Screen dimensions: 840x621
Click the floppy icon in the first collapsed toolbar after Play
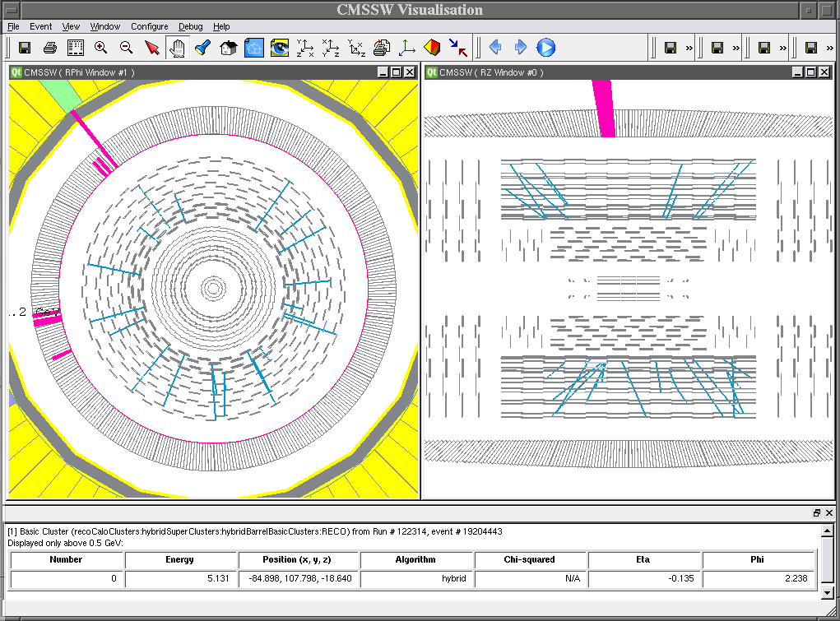(x=671, y=49)
